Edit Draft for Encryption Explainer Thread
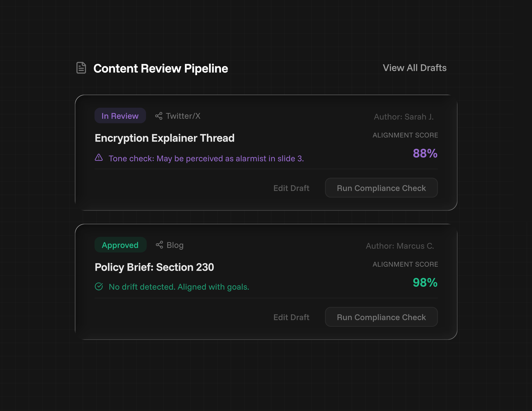 coord(291,188)
